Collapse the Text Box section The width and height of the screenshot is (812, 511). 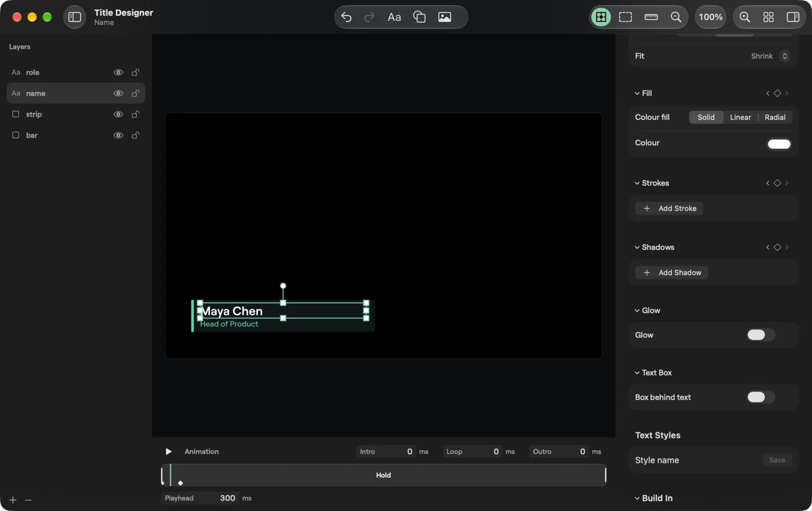[637, 373]
